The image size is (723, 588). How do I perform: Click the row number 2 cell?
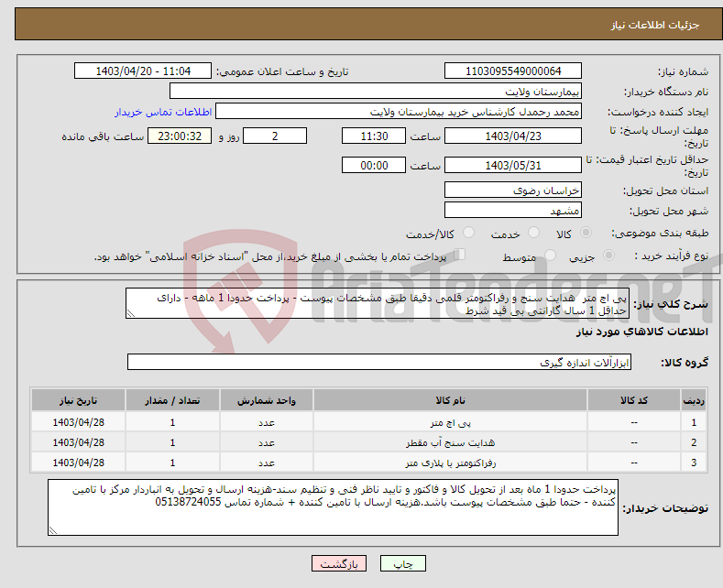694,443
